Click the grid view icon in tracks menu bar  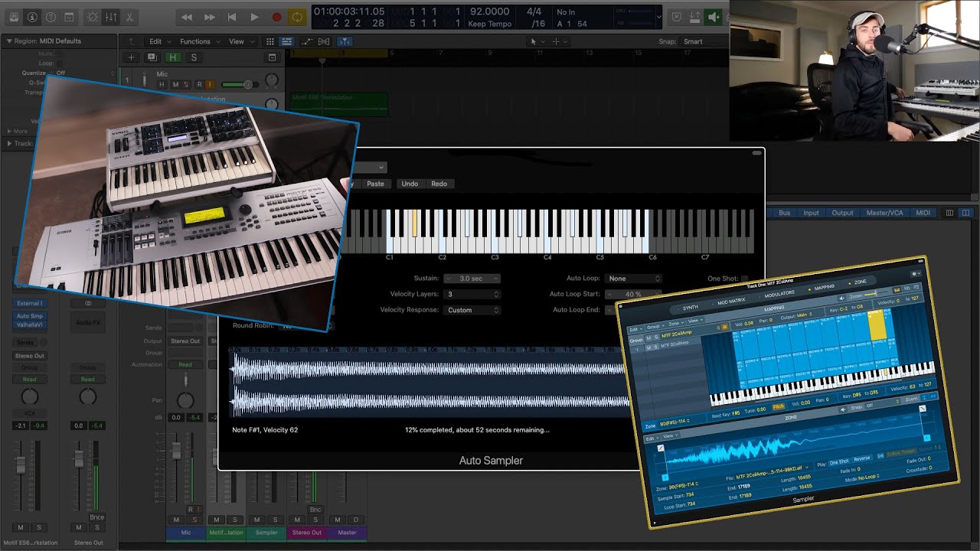[x=271, y=41]
